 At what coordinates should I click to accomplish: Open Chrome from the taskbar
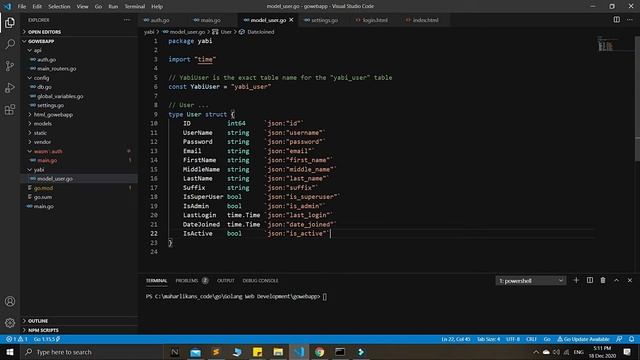pos(320,352)
